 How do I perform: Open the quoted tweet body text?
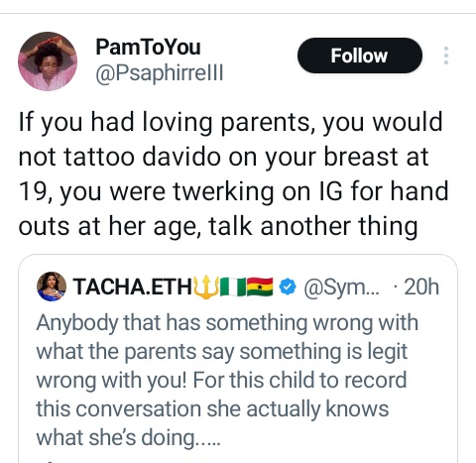[228, 380]
